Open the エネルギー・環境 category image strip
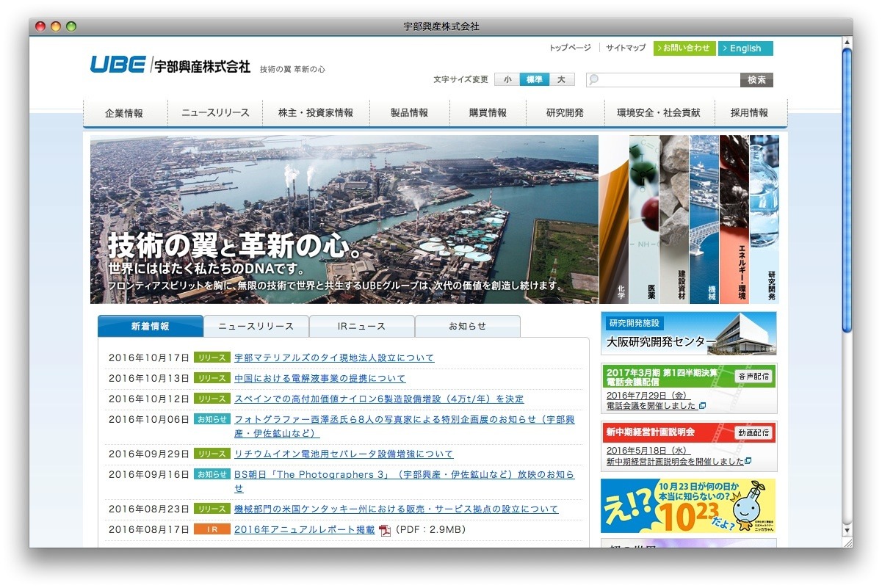The height and width of the screenshot is (588, 882). [734, 219]
